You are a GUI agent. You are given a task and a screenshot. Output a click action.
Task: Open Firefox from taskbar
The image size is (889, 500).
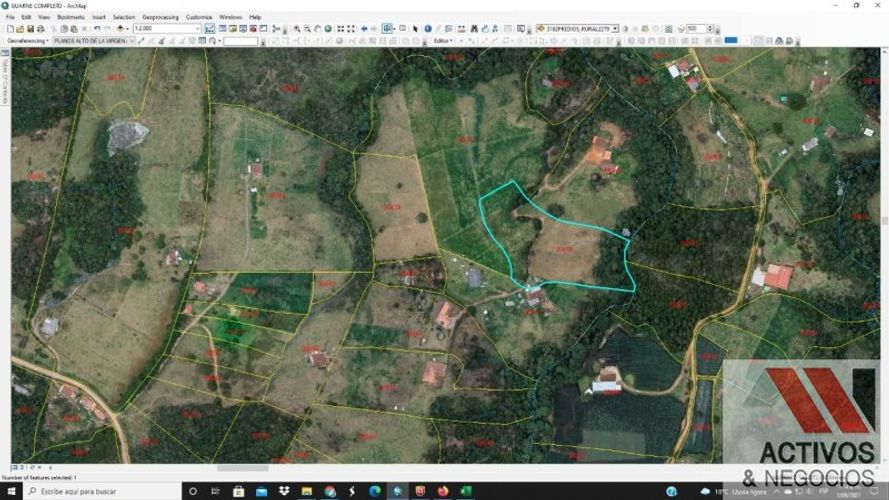[x=443, y=491]
